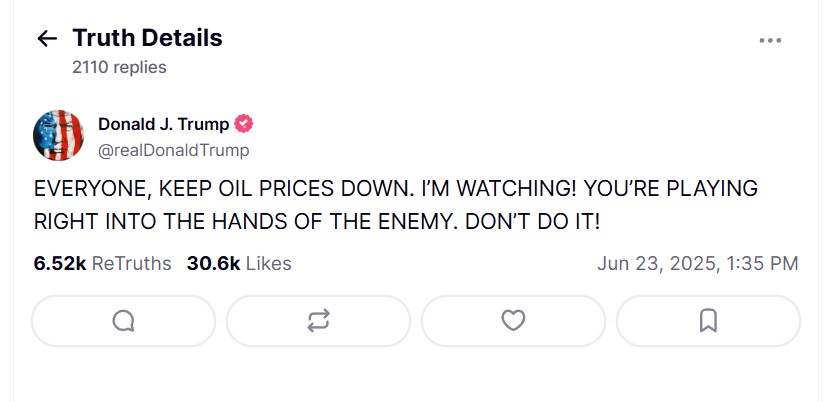
Task: Bookmark this post
Action: (708, 321)
